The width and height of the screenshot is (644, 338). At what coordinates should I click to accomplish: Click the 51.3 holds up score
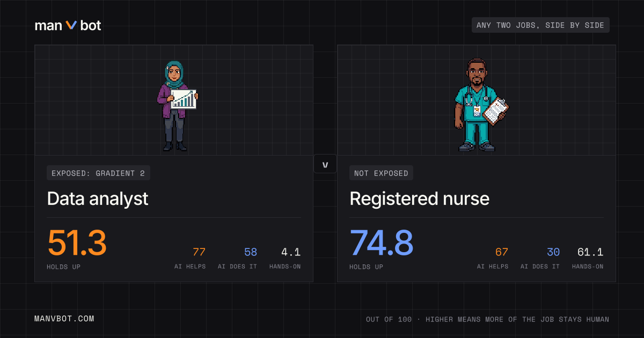click(x=77, y=243)
